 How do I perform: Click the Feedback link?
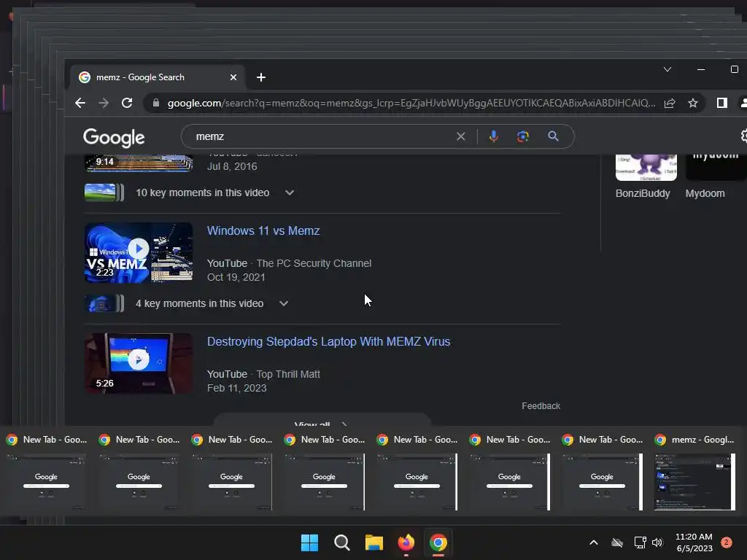point(541,406)
